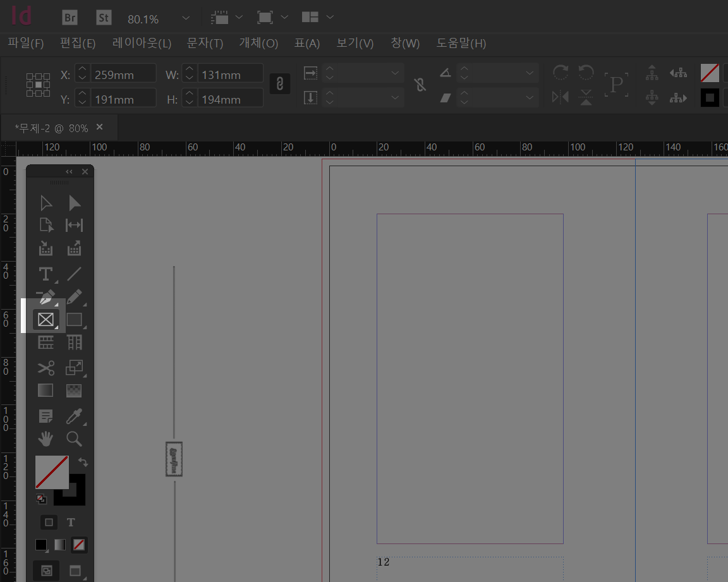Open the 보기(V) menu

click(x=355, y=43)
